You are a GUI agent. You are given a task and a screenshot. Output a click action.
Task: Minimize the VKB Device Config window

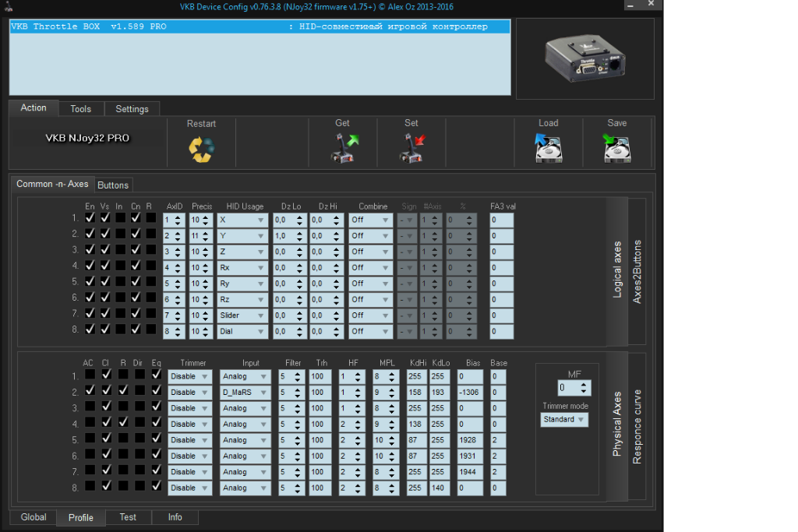[630, 5]
